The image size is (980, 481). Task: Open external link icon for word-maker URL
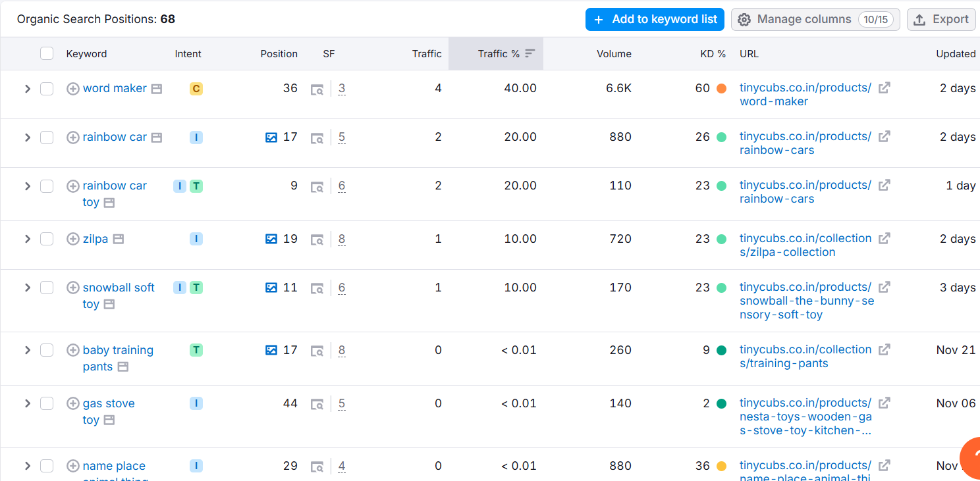pyautogui.click(x=885, y=88)
